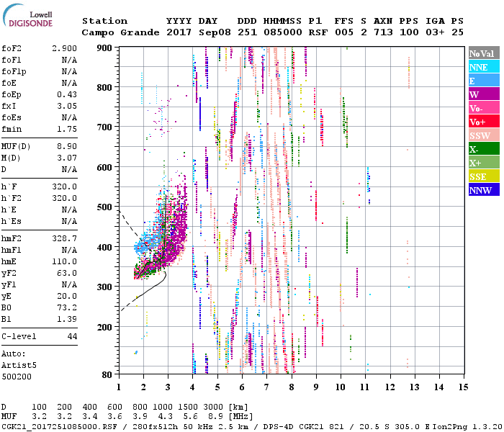Screen dimensions: 504x432
Task: Click the 15 MHz frequency axis label
Action: click(x=464, y=387)
